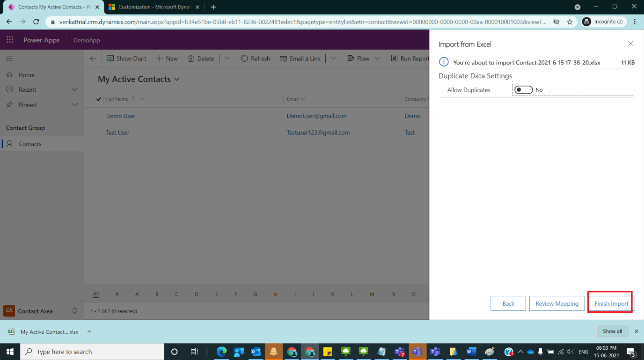This screenshot has width=644, height=360.
Task: Open the My Active Contacts view selector
Action: pyautogui.click(x=177, y=79)
